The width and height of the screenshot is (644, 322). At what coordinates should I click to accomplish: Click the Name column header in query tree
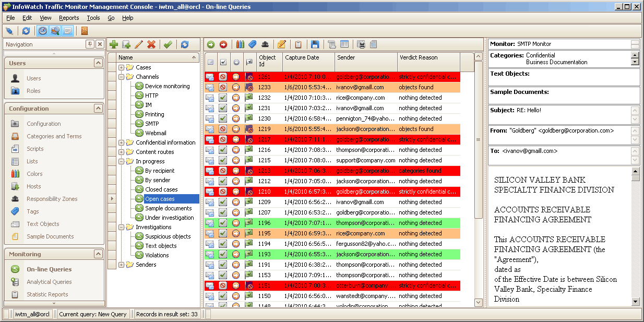[x=158, y=57]
